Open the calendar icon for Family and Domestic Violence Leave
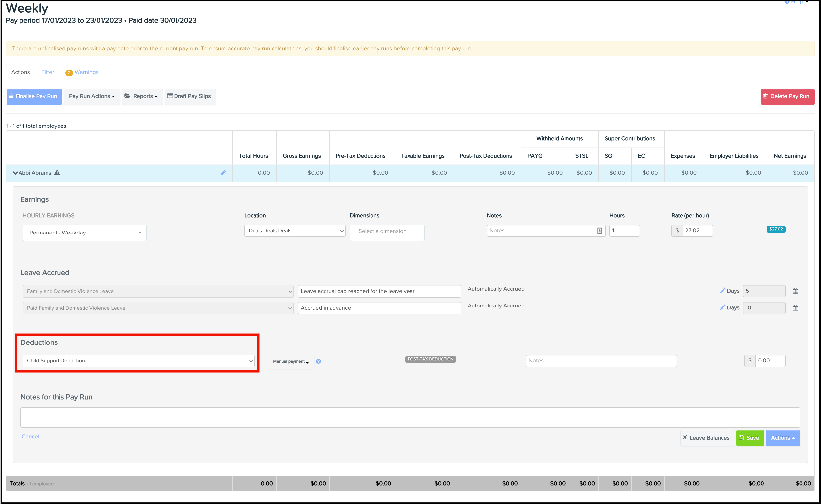Screen dimensions: 821x504 (795, 291)
